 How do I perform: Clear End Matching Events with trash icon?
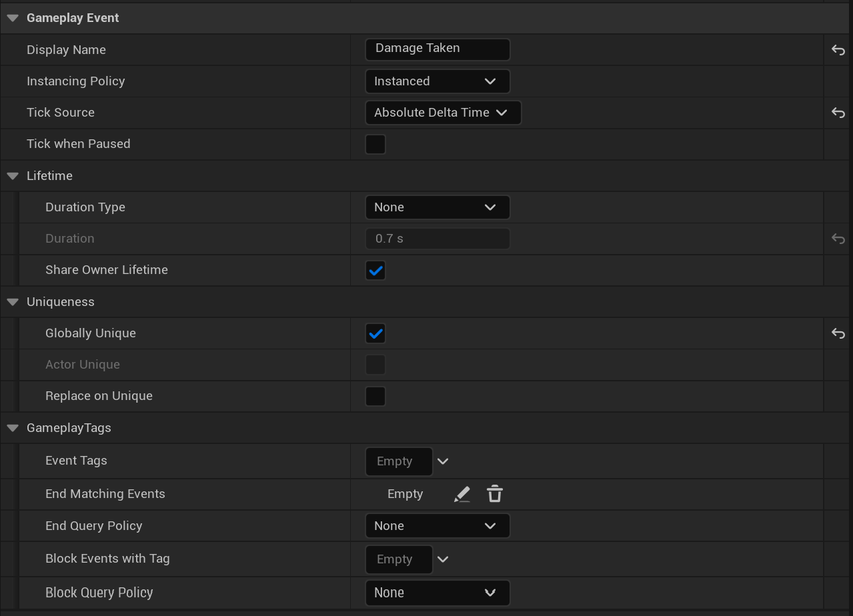click(495, 494)
